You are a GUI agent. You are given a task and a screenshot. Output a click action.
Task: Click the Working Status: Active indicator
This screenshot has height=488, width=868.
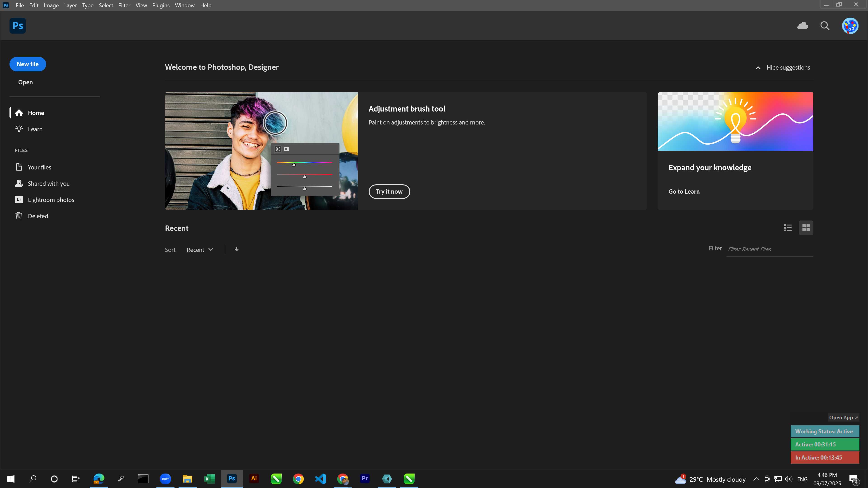[x=825, y=432]
